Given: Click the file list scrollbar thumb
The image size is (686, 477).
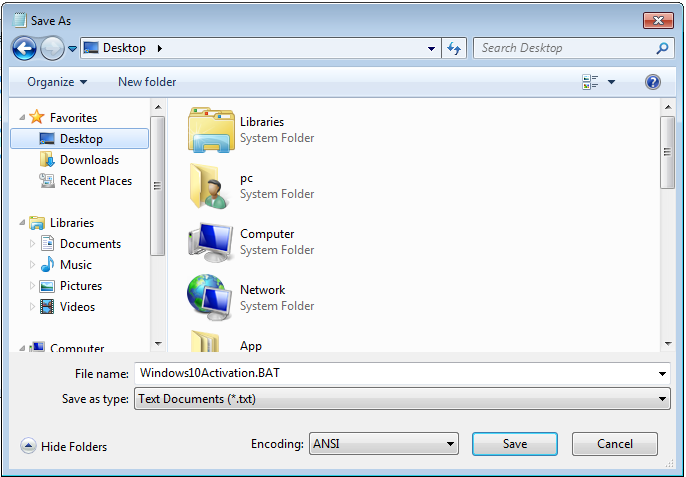Looking at the screenshot, I should click(668, 152).
